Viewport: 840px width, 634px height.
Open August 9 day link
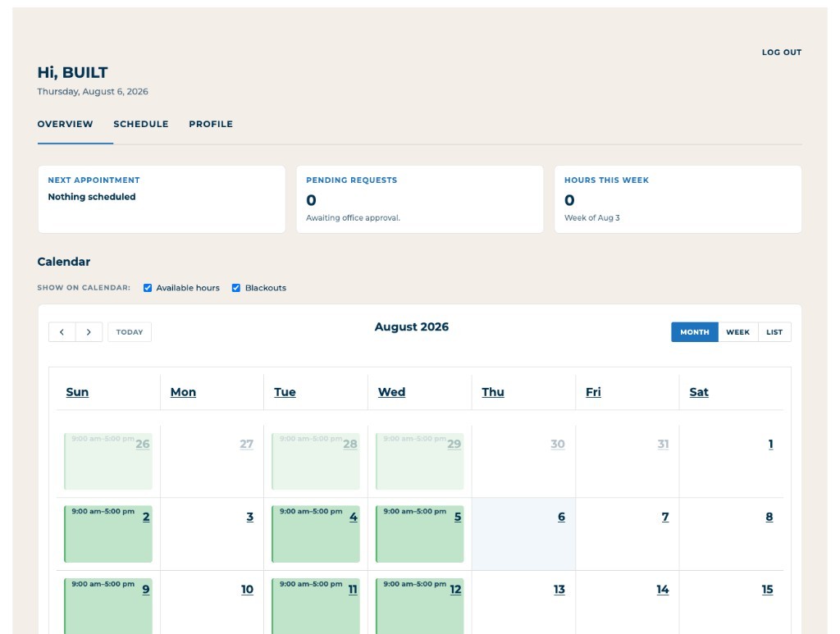(x=146, y=590)
